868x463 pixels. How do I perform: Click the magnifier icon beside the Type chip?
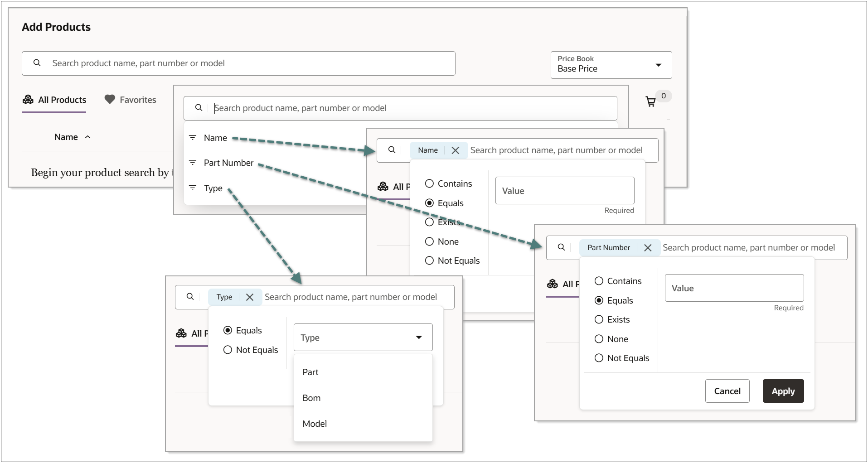pos(190,297)
